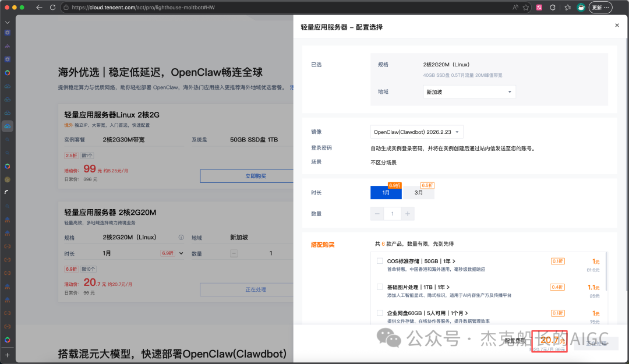Click the 6.5折 badge on the 3月 option
Screen dimensions: 629x364
coord(427,185)
